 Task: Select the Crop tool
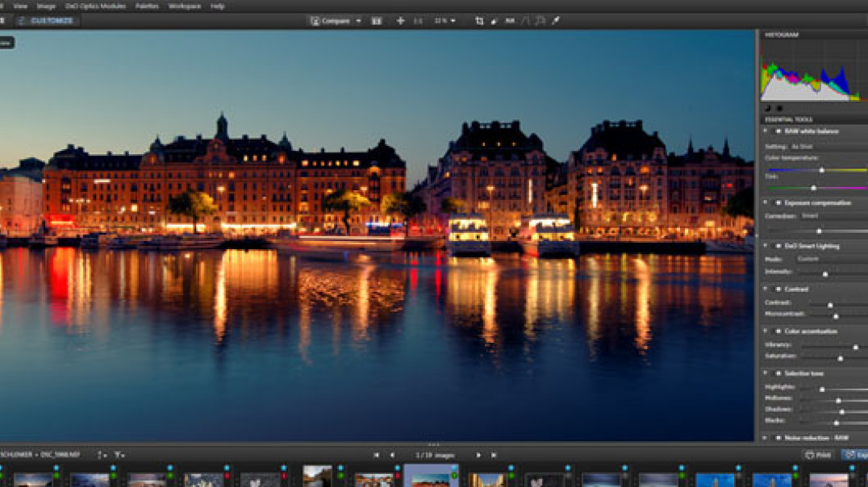(479, 21)
